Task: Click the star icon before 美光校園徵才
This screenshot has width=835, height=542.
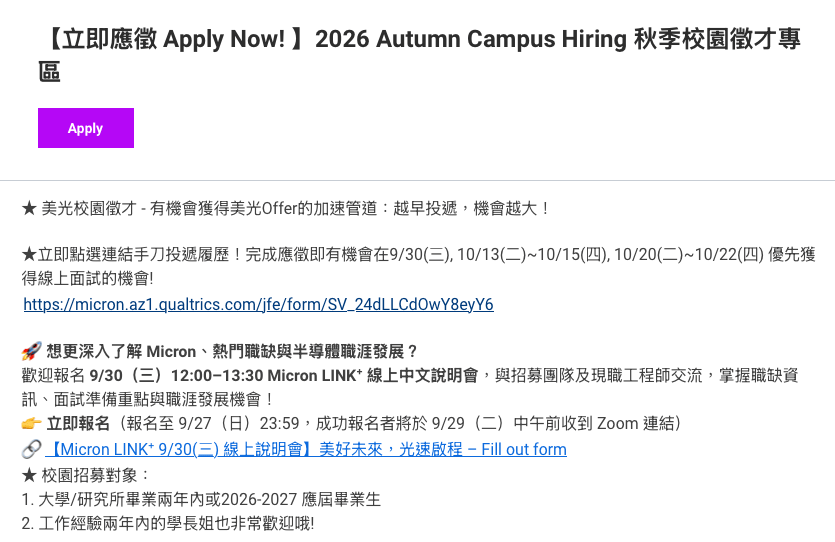Action: point(29,208)
